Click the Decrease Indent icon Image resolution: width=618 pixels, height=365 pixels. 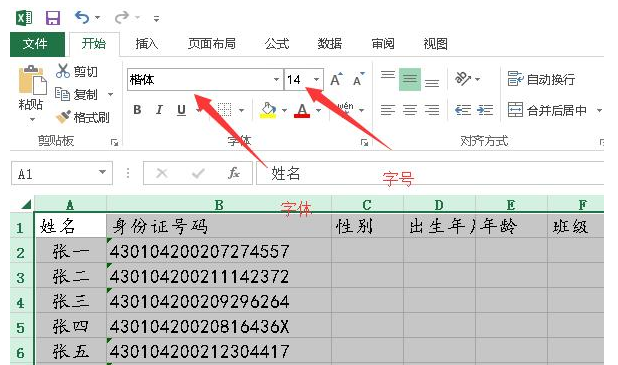pos(463,110)
